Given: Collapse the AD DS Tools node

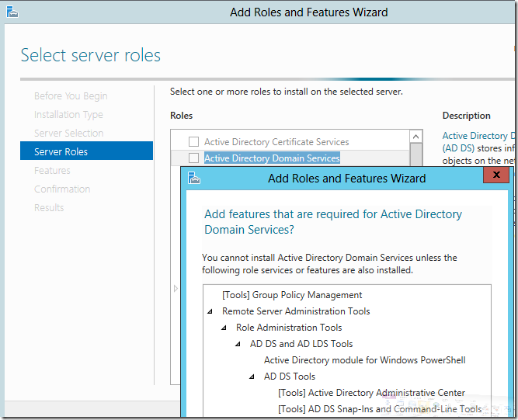Looking at the screenshot, I should pos(252,377).
